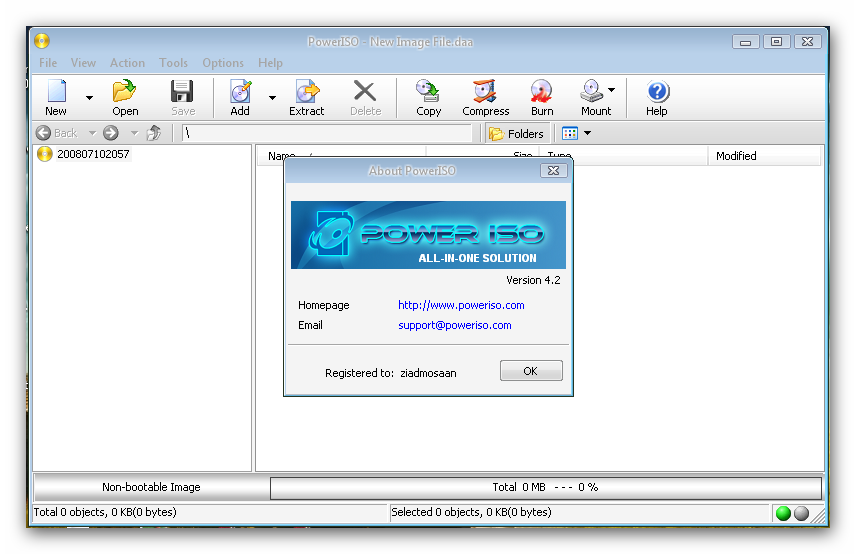Open an image file with Open icon
Screen dimensions: 856x554
point(124,91)
